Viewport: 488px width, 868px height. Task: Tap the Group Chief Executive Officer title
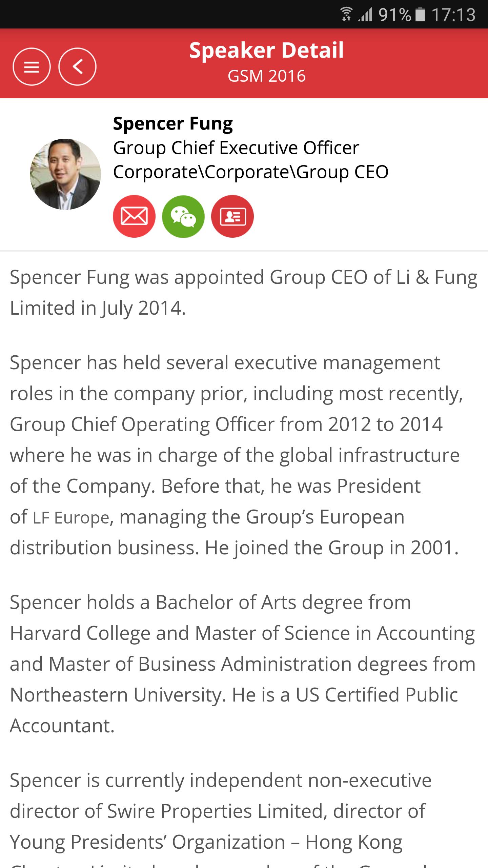tap(236, 148)
